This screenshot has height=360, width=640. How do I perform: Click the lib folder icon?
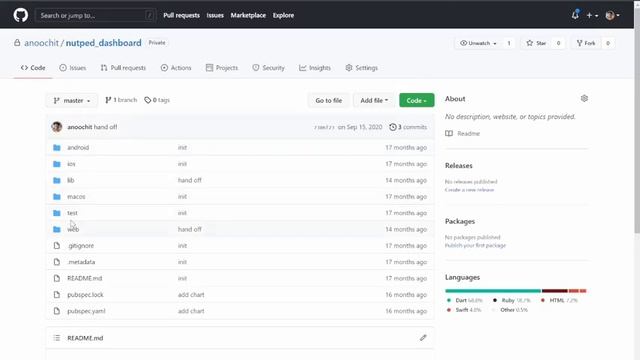click(57, 180)
